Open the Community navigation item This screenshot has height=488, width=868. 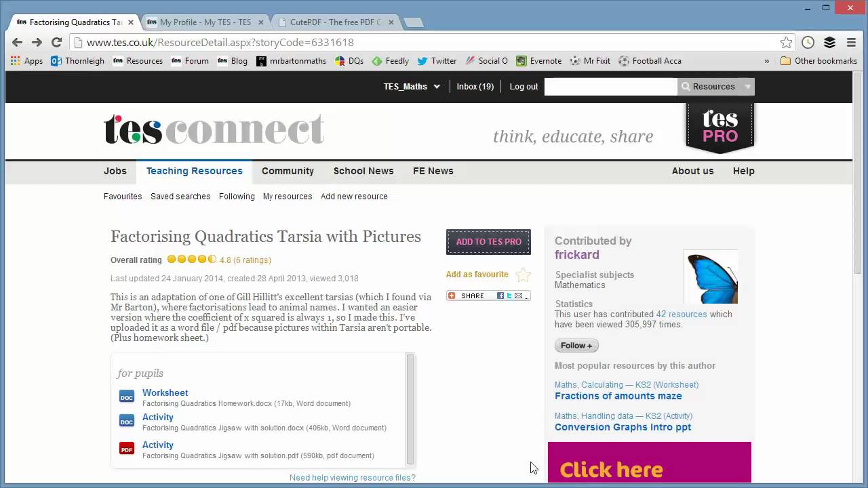click(x=288, y=171)
